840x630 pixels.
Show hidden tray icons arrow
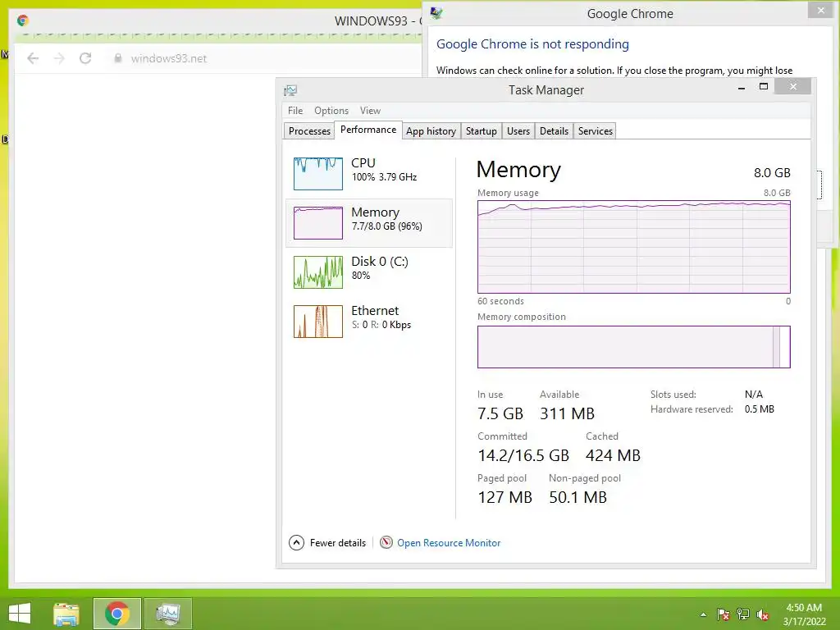(703, 614)
